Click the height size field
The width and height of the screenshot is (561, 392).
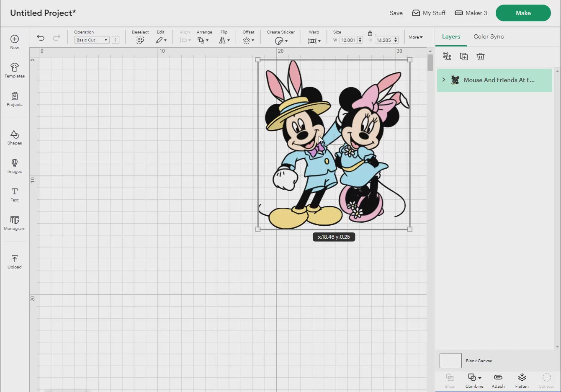(x=383, y=40)
